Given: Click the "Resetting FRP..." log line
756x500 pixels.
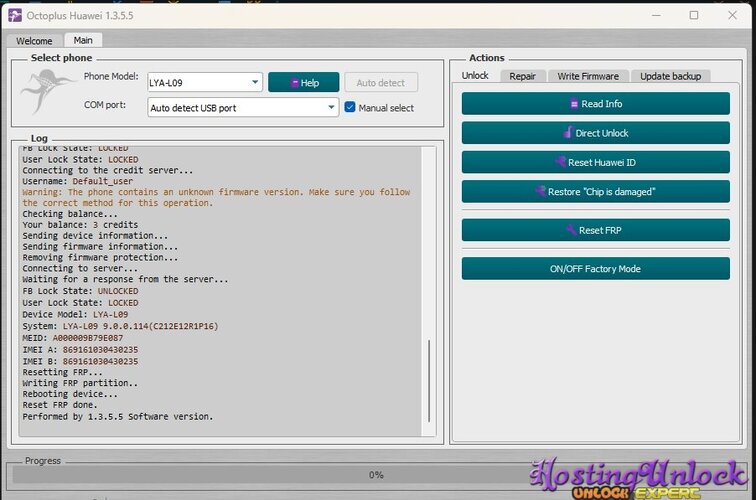Looking at the screenshot, I should point(62,372).
